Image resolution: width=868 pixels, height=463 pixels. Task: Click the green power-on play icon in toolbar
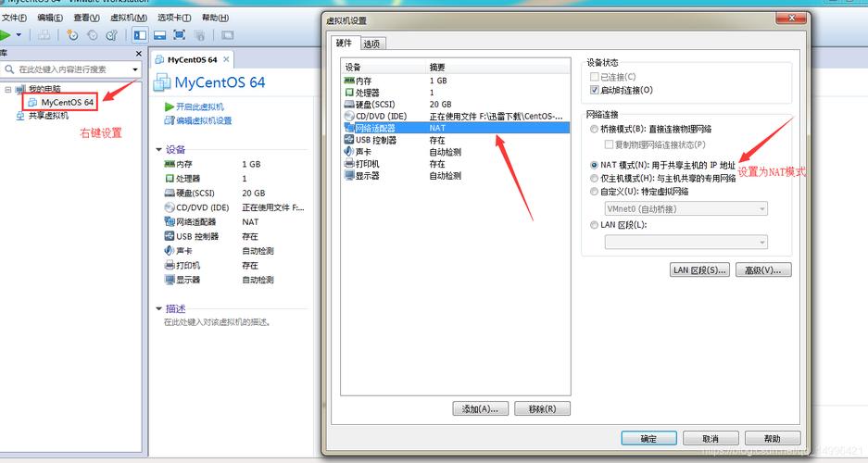(x=5, y=35)
